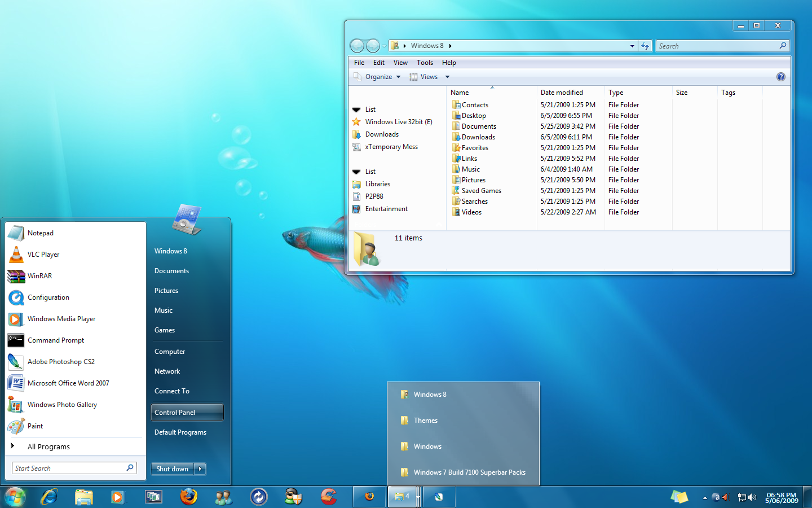Open Microsoft Office Word 2007
The width and height of the screenshot is (812, 508).
click(x=76, y=383)
